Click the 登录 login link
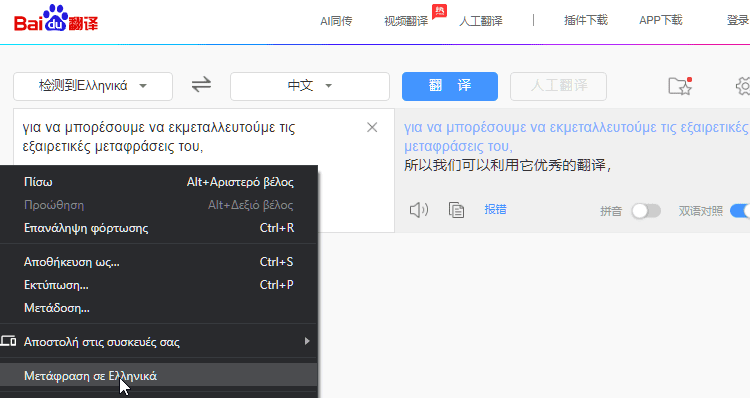This screenshot has width=750, height=398. (x=738, y=20)
